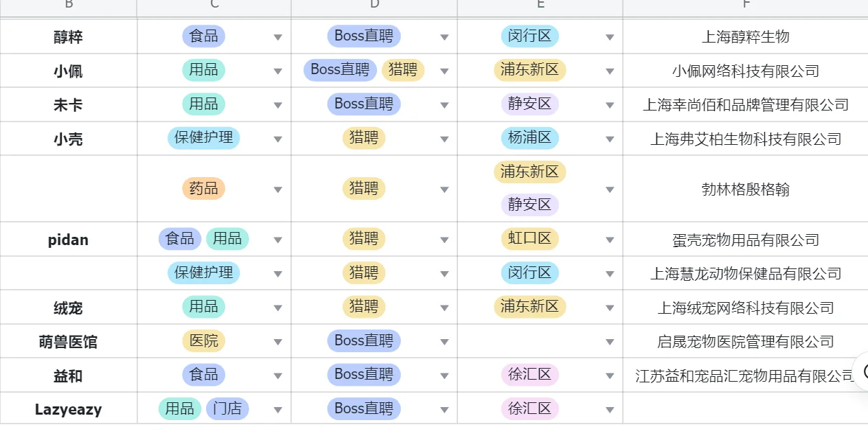The image size is (868, 427).
Task: Select the 蛋壳宠物用品有限公司 cell
Action: 745,240
